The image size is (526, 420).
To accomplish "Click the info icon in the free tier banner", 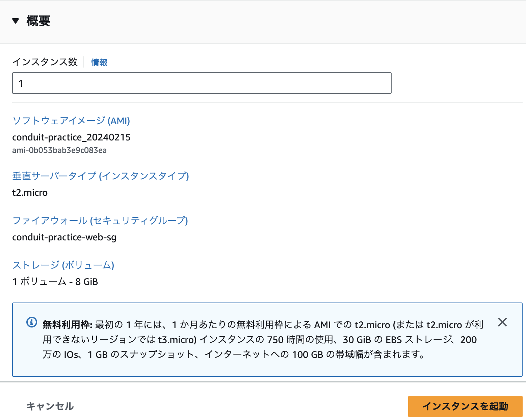I will click(x=31, y=322).
